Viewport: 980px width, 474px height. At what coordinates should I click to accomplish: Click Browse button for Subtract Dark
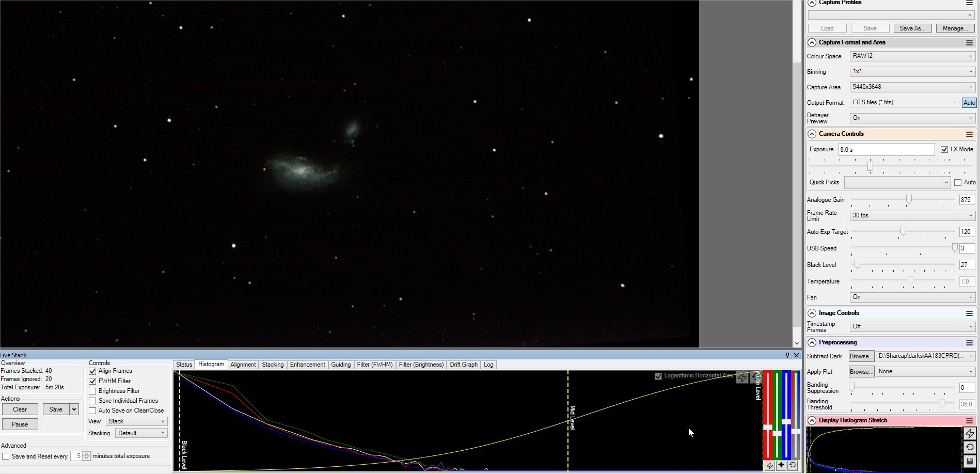[x=861, y=356]
